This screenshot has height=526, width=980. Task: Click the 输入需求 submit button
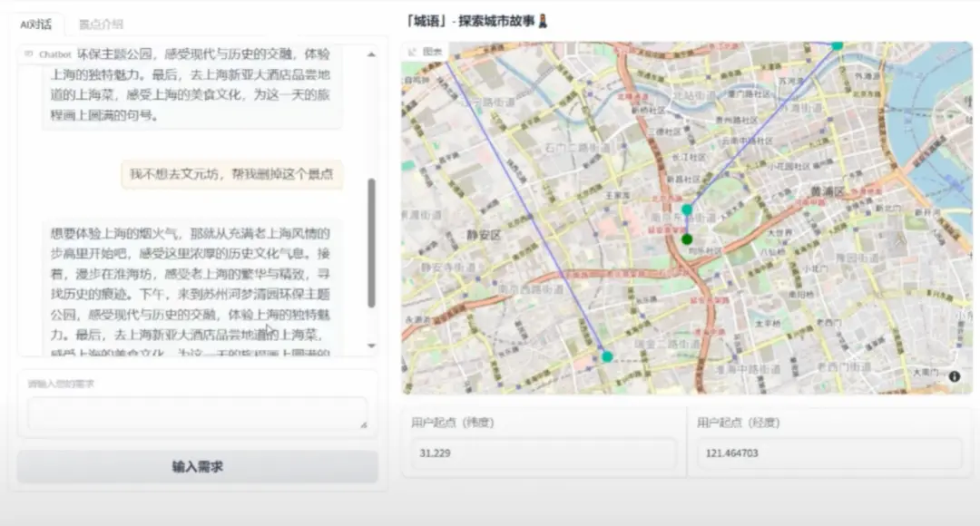click(x=198, y=467)
